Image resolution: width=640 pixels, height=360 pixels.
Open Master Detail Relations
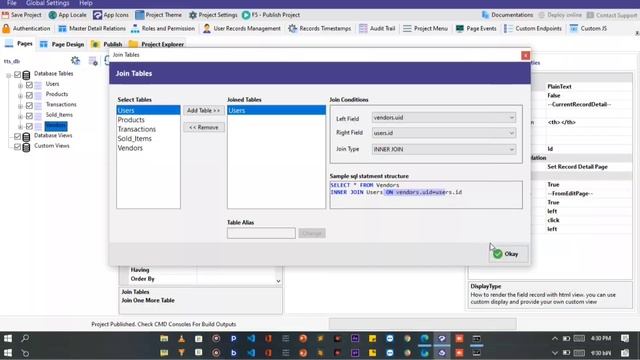92,29
